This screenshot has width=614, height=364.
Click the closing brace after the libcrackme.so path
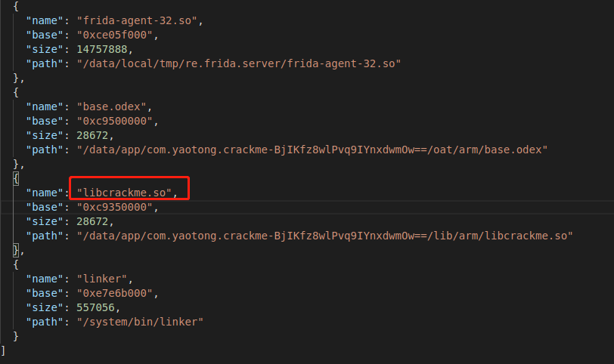click(16, 250)
